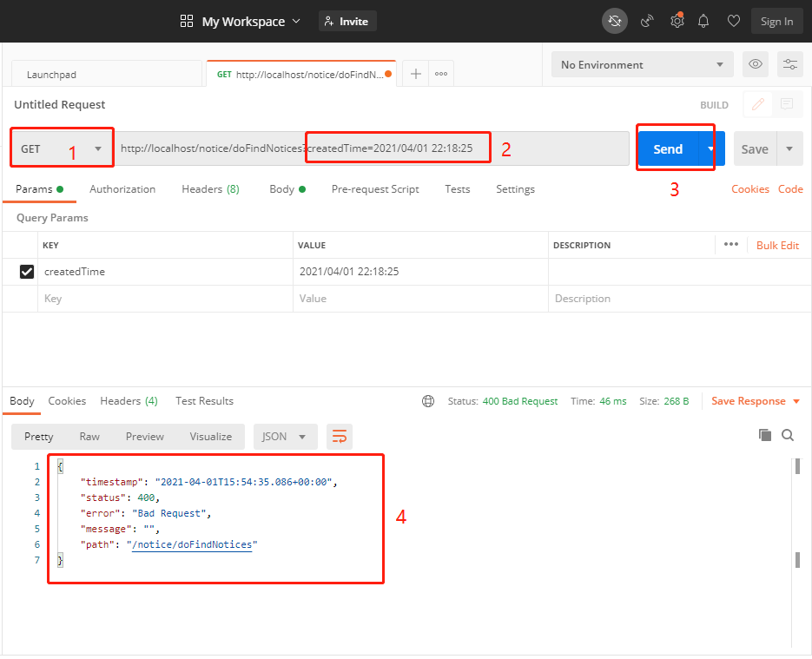
Task: Open the No Environment dropdown
Action: point(642,64)
